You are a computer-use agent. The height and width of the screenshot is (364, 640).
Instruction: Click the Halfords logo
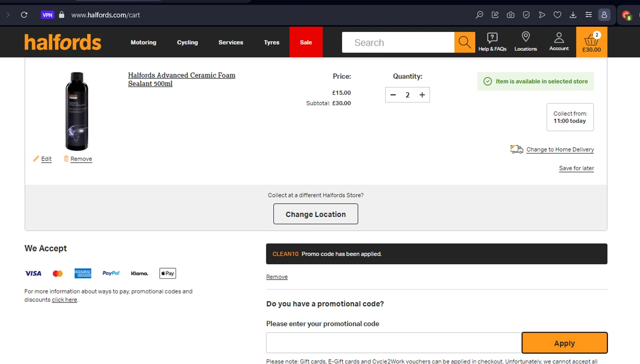(x=63, y=42)
